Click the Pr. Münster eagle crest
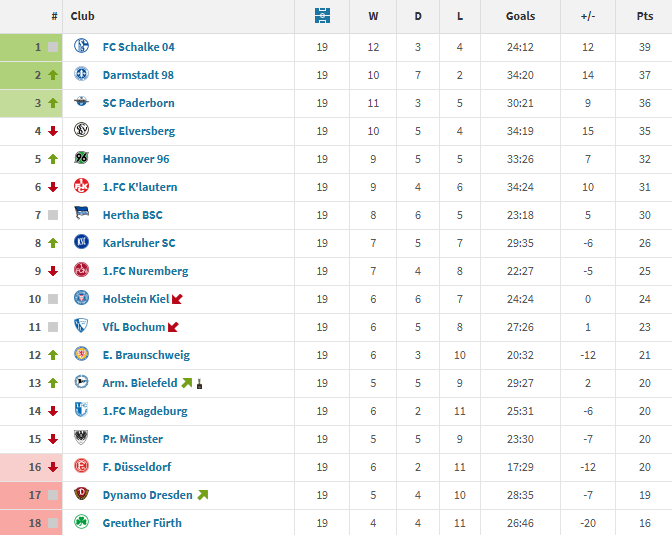672x535 pixels. pyautogui.click(x=82, y=439)
